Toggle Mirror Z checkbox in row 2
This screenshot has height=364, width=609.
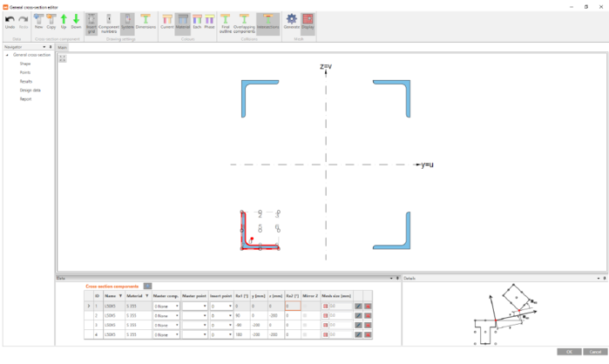[x=305, y=315]
